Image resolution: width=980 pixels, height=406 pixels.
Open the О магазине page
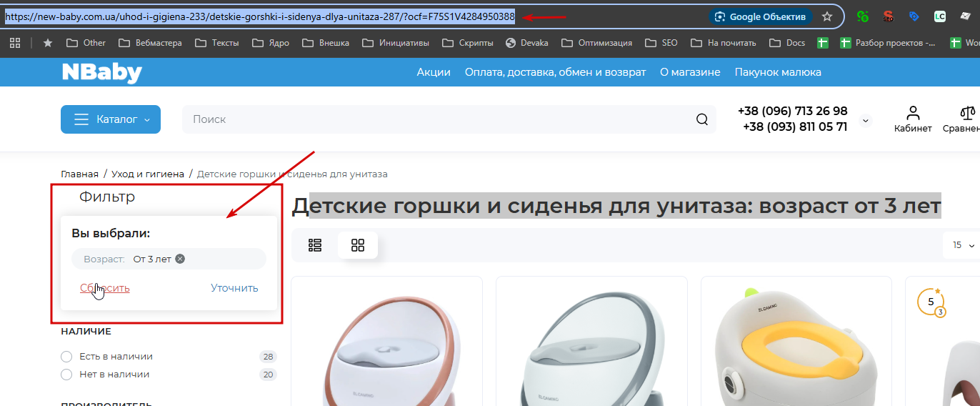pos(690,72)
